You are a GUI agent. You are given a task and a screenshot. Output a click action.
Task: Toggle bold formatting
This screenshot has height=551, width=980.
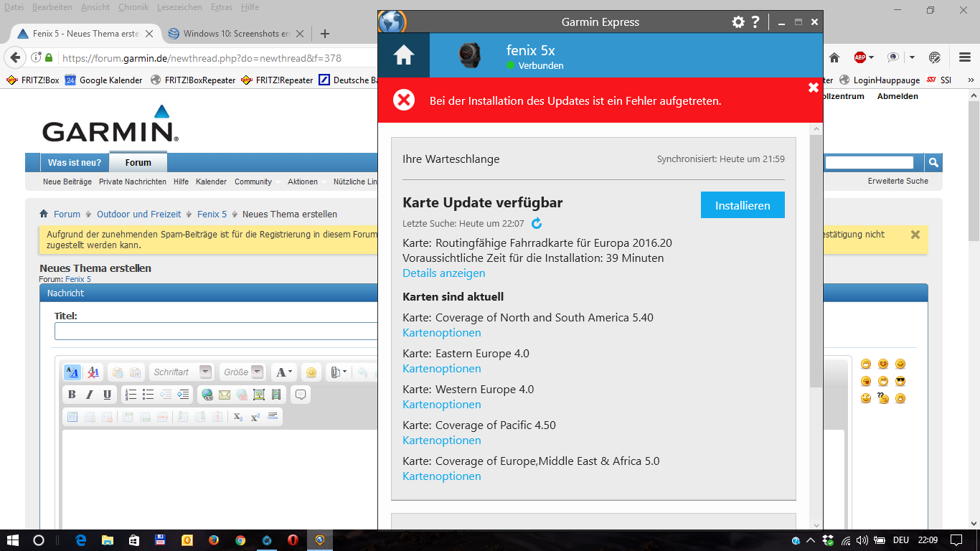pos(72,395)
